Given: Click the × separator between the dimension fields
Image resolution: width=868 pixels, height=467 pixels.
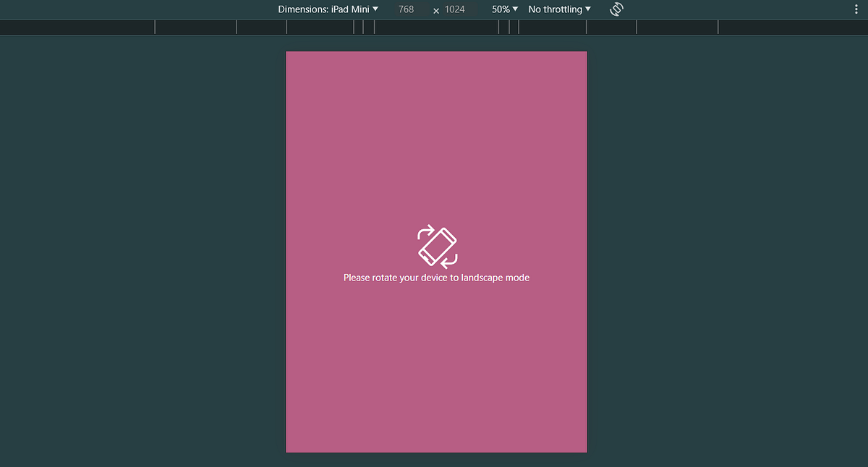Looking at the screenshot, I should (x=435, y=10).
